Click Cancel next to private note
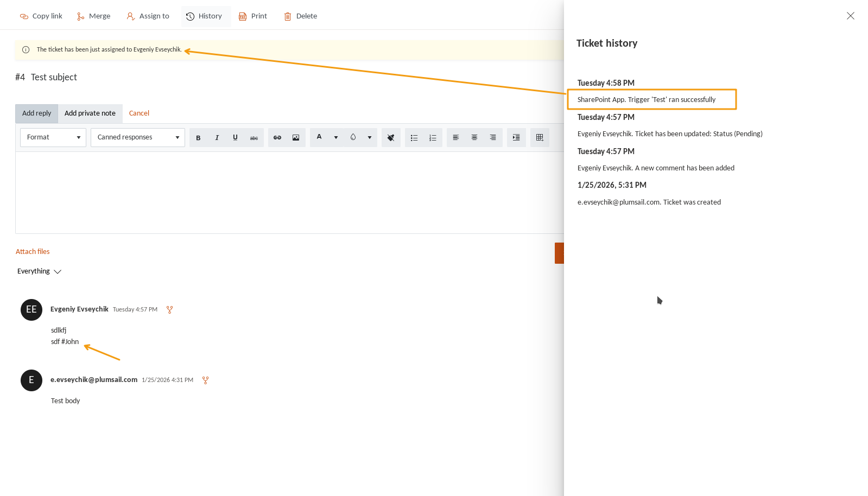 click(139, 113)
